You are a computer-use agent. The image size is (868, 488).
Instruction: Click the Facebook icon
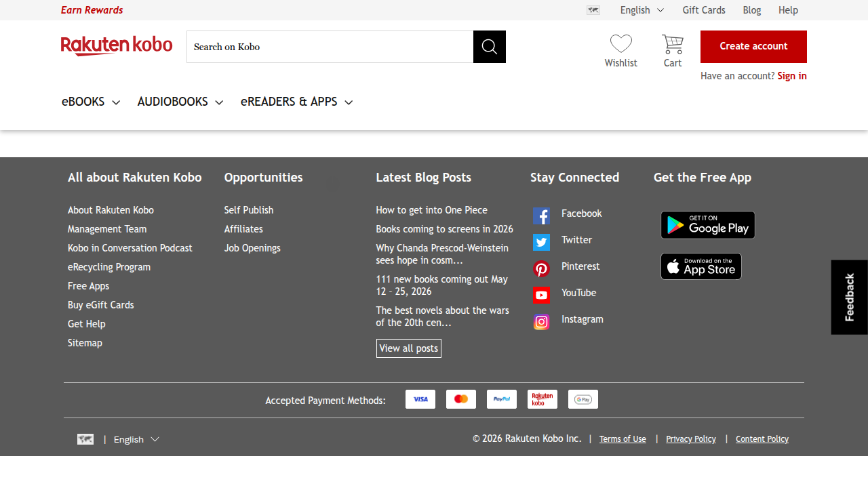pyautogui.click(x=541, y=216)
